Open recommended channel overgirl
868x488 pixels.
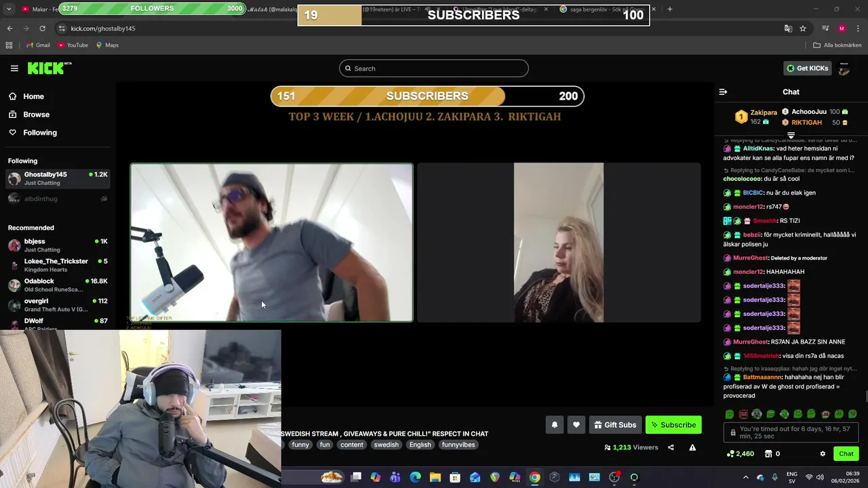[x=58, y=304]
